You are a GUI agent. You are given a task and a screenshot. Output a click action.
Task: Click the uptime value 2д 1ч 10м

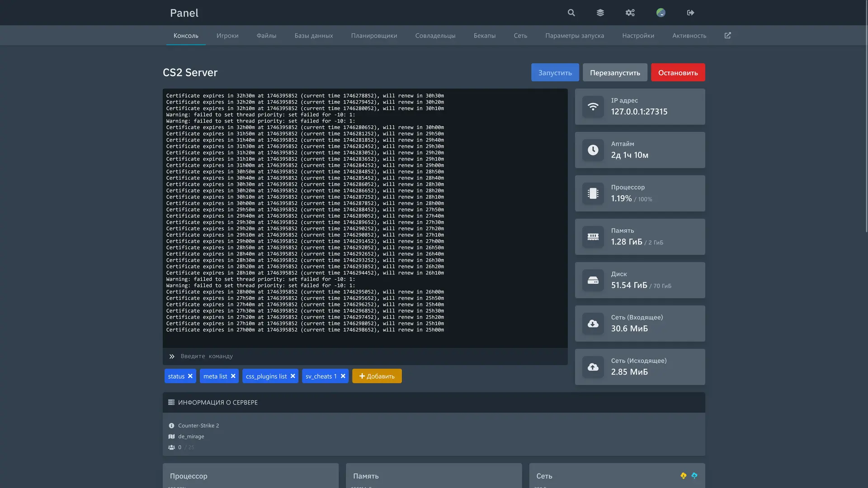pyautogui.click(x=630, y=155)
